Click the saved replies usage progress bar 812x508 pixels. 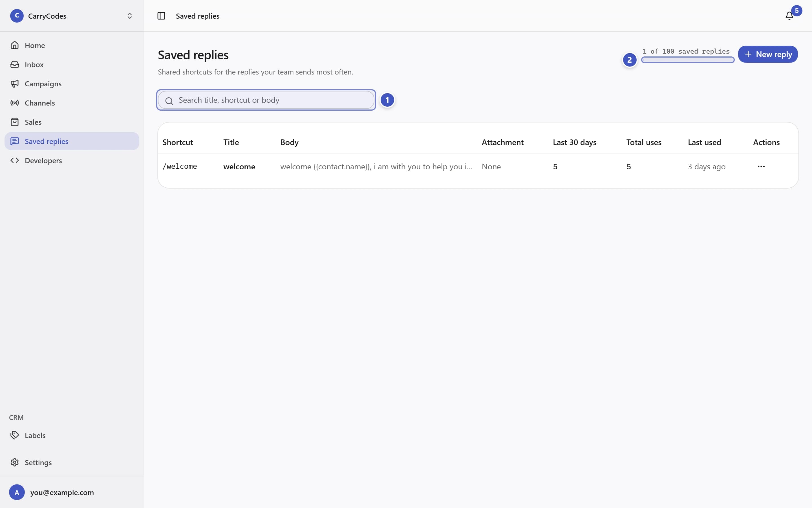[x=687, y=60]
